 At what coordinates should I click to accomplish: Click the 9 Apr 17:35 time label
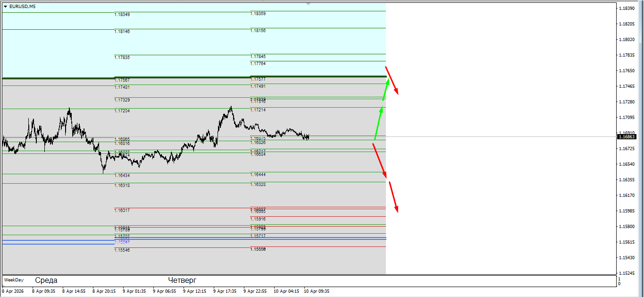point(225,291)
